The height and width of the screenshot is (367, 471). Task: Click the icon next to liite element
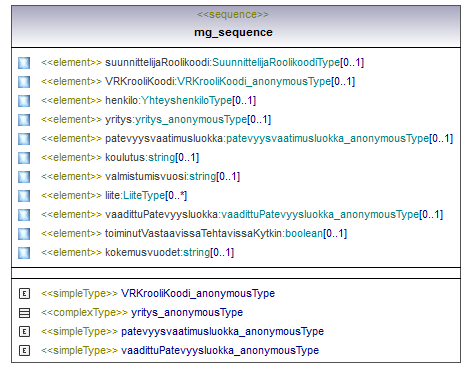[24, 196]
